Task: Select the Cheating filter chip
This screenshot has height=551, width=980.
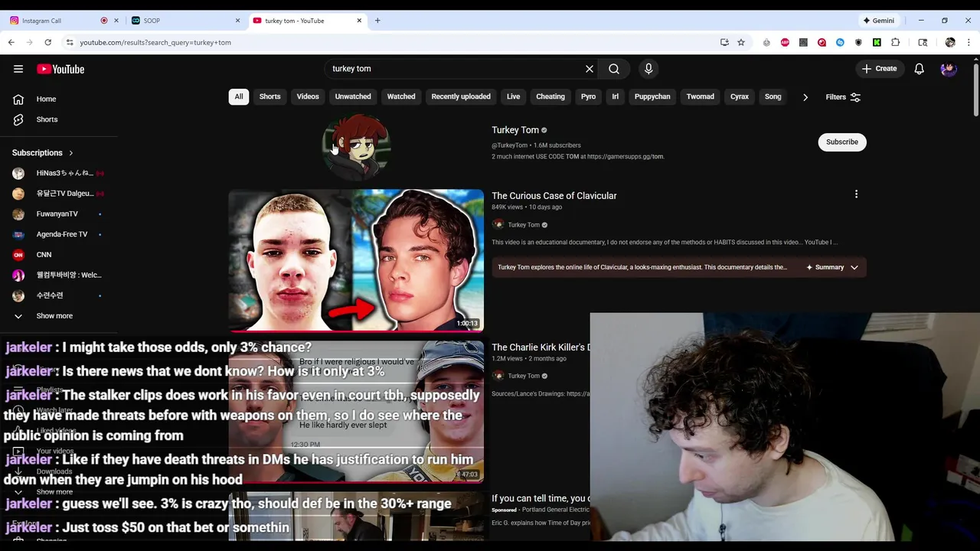Action: [x=550, y=96]
